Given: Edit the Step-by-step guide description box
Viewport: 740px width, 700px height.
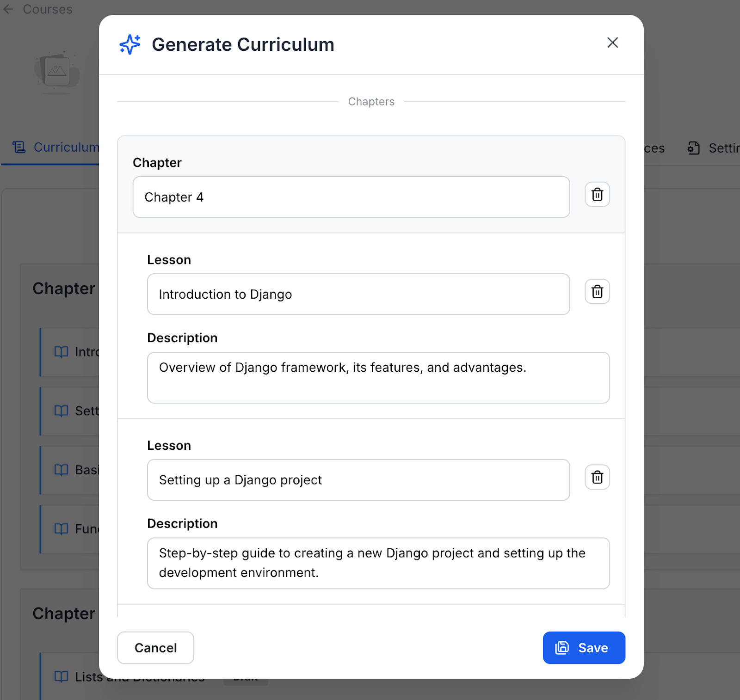Looking at the screenshot, I should pyautogui.click(x=378, y=563).
